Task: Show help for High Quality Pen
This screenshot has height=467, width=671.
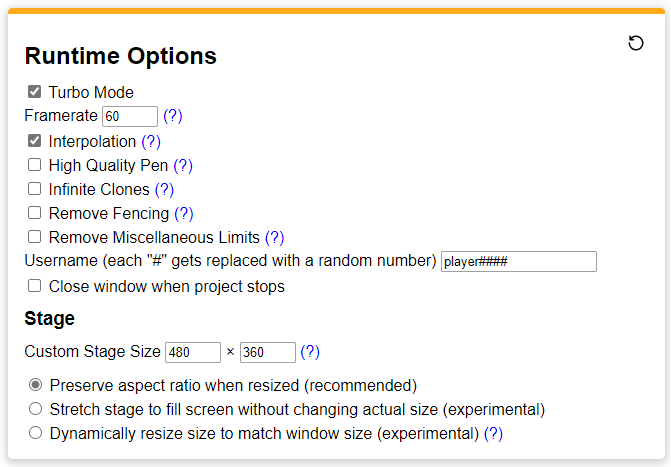Action: click(183, 165)
